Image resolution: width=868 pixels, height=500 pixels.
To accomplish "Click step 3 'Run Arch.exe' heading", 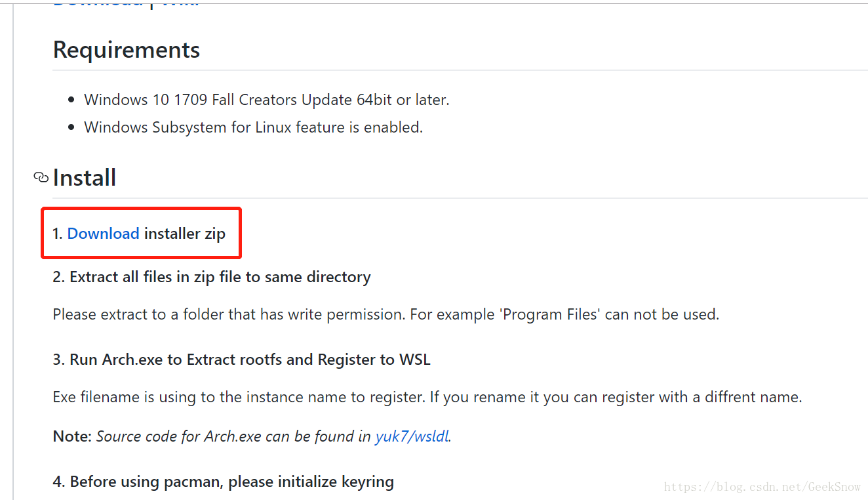I will (241, 360).
